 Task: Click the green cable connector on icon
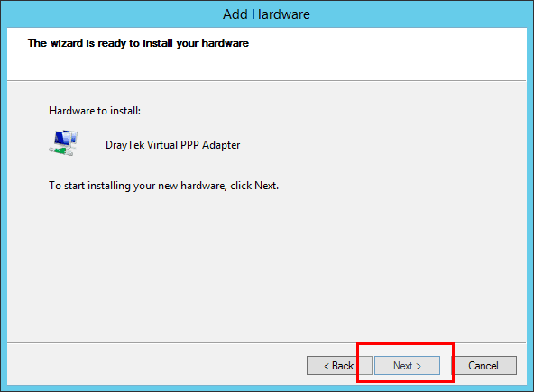[x=60, y=150]
